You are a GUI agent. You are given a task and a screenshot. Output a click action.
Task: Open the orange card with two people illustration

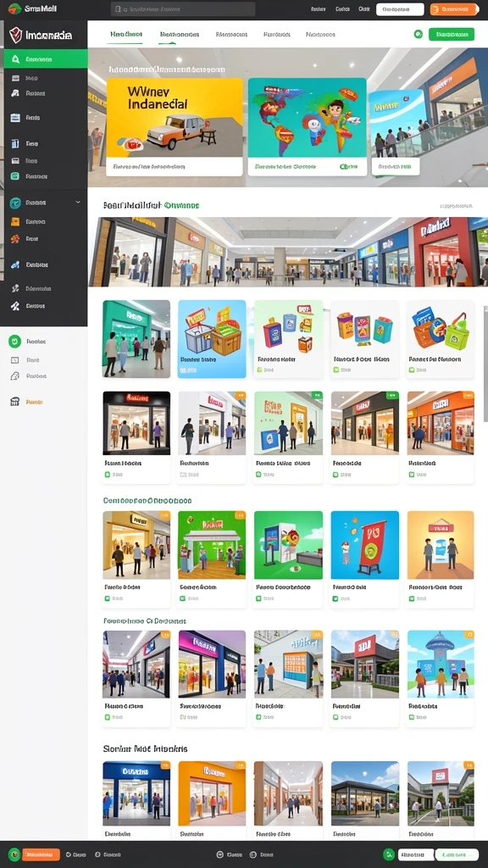click(441, 559)
